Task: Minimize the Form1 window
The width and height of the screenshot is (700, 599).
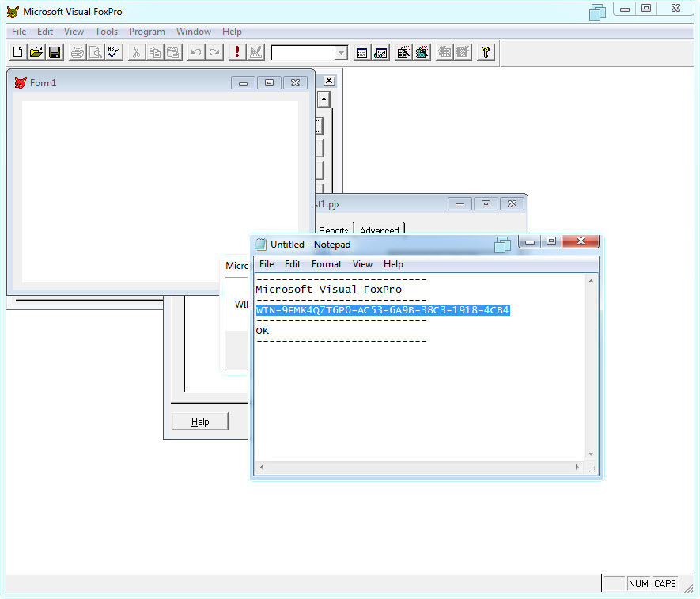Action: click(x=244, y=83)
